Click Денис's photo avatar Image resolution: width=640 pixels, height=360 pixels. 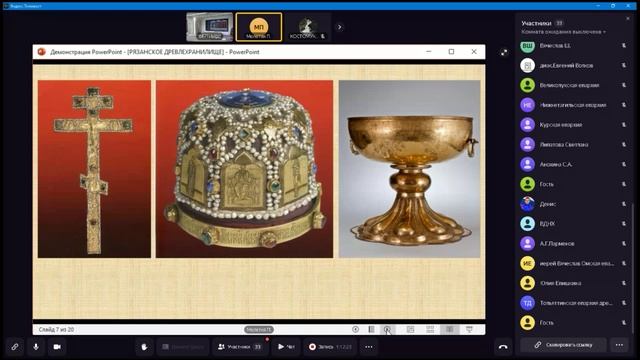click(527, 204)
